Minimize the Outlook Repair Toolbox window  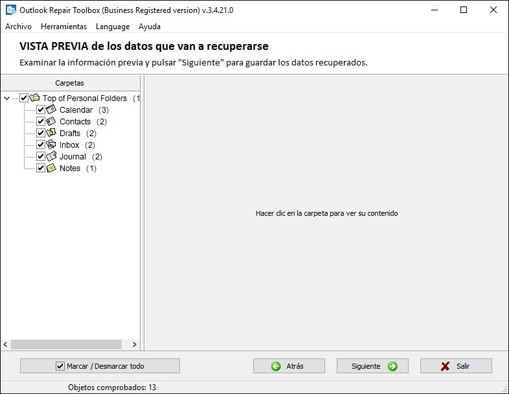(434, 10)
